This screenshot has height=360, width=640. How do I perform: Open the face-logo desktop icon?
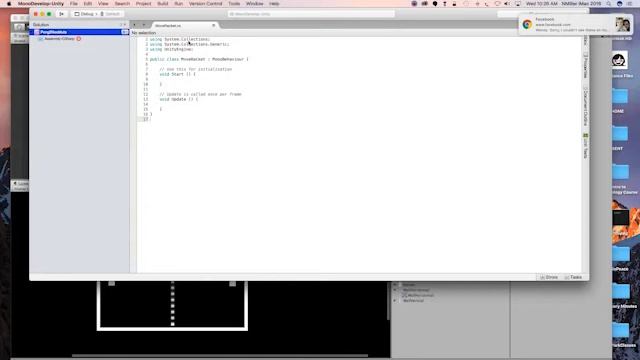pyautogui.click(x=619, y=60)
